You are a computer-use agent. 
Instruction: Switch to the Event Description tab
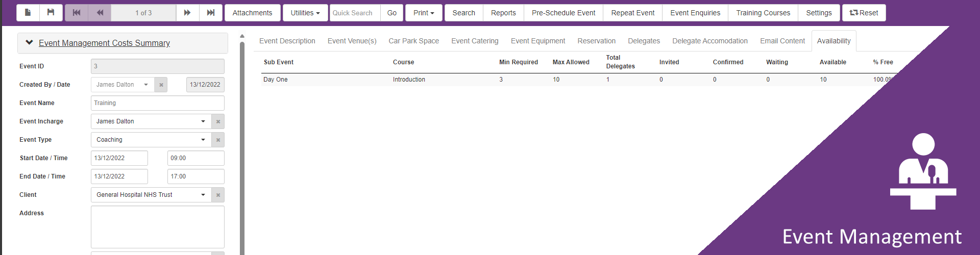click(287, 41)
